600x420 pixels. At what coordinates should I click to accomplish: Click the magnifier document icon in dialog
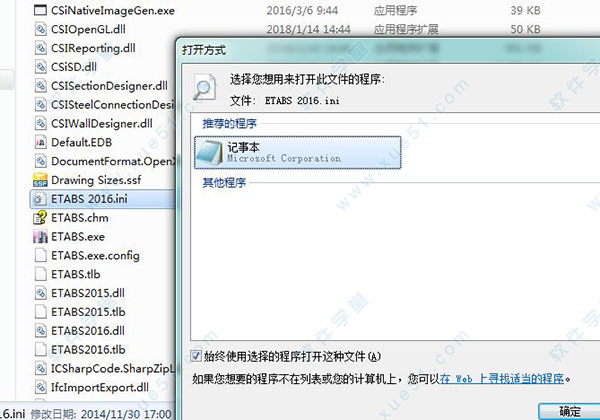204,87
